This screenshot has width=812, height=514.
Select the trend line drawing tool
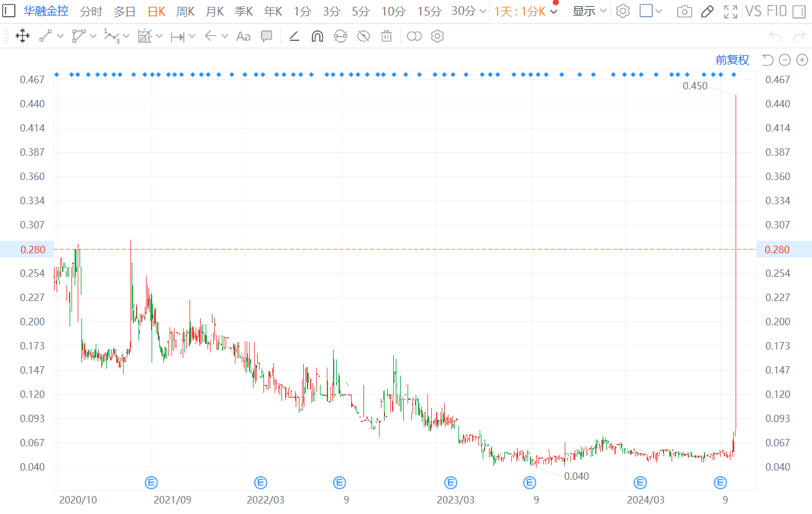[x=45, y=36]
